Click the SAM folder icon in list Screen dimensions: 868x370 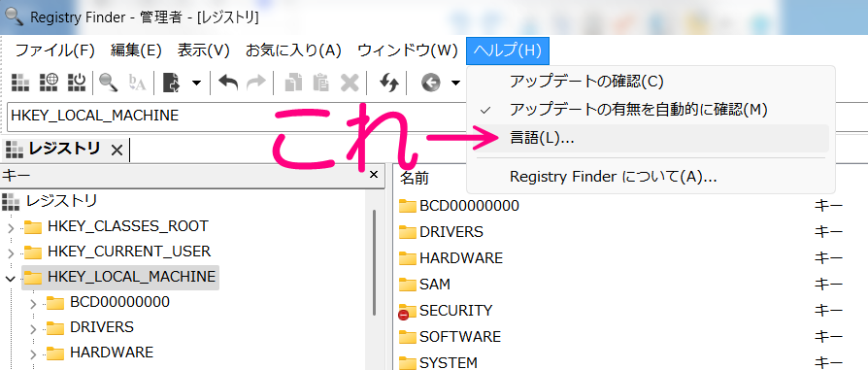408,285
